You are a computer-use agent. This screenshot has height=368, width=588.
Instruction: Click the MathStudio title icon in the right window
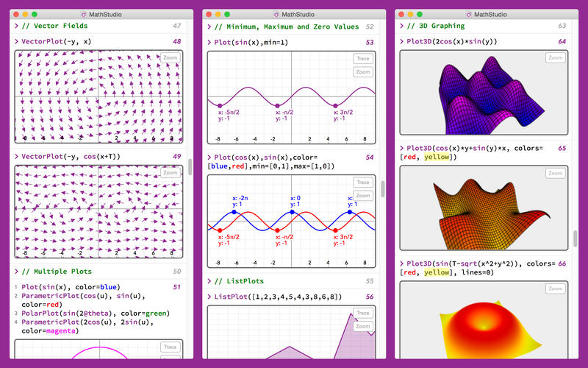pos(467,14)
